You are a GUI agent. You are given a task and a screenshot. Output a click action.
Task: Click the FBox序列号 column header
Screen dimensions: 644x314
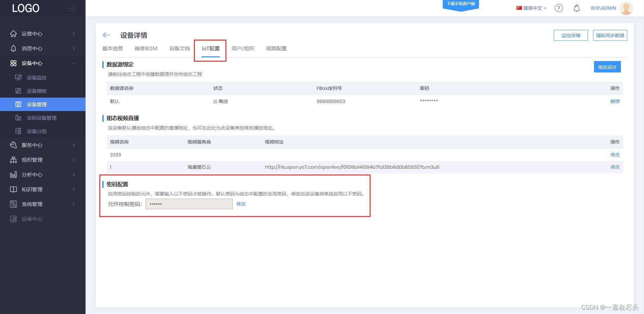tap(329, 88)
